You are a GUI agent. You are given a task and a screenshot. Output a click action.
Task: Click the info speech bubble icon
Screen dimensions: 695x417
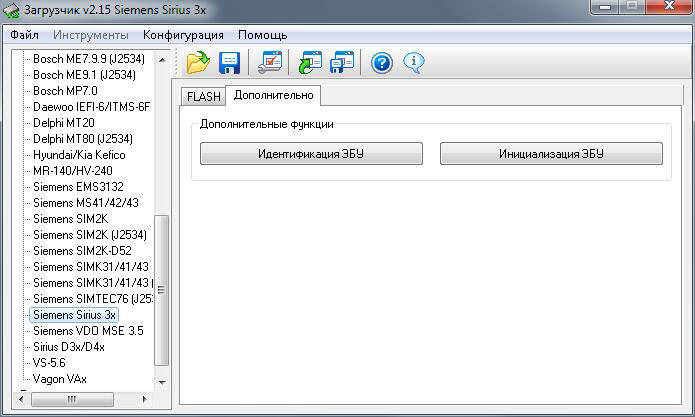point(412,63)
